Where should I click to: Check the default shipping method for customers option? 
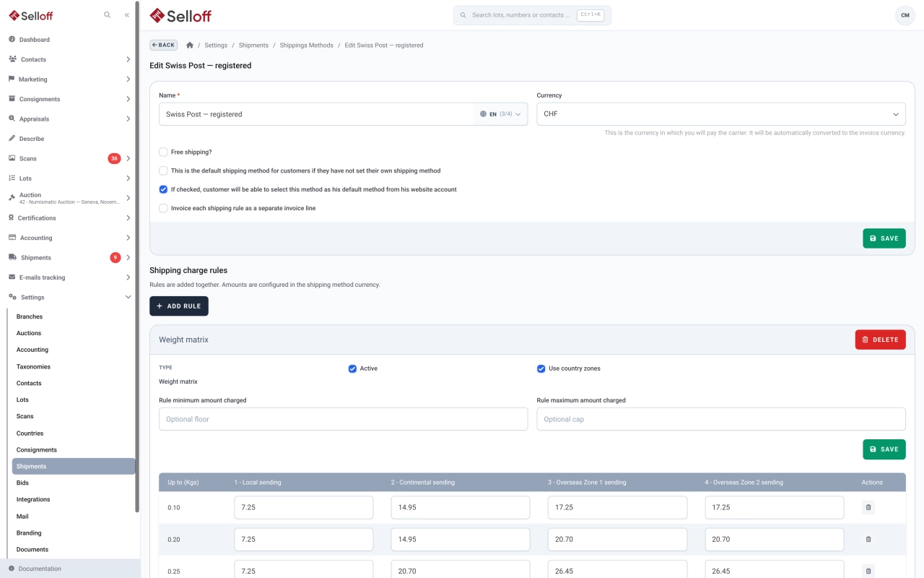tap(163, 171)
